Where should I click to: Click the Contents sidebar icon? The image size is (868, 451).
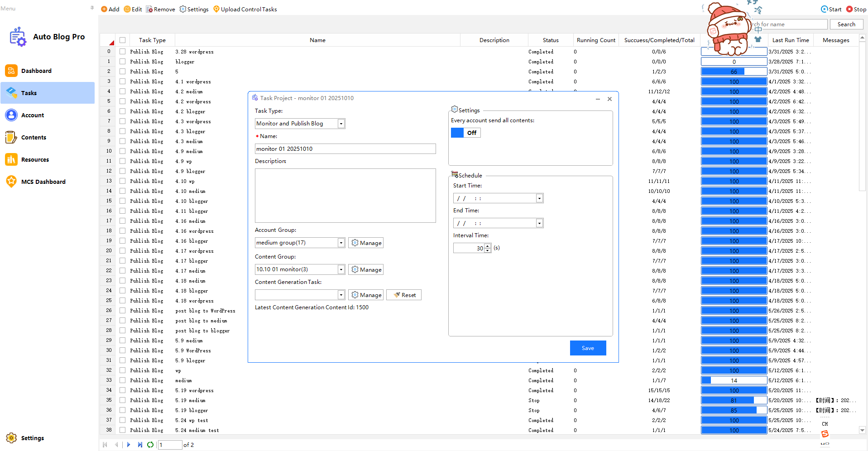(x=11, y=137)
